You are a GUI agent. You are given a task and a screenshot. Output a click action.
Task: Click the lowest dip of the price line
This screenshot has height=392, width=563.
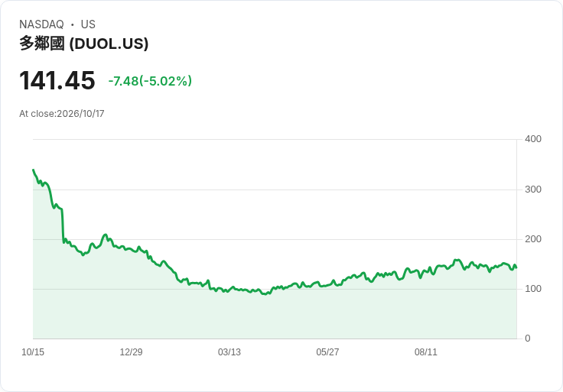(x=265, y=294)
